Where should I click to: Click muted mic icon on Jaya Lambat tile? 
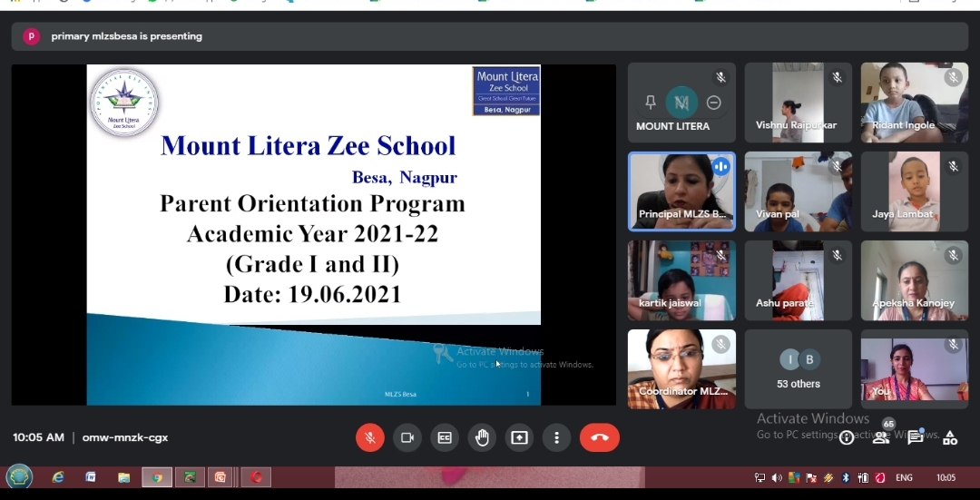tap(953, 166)
